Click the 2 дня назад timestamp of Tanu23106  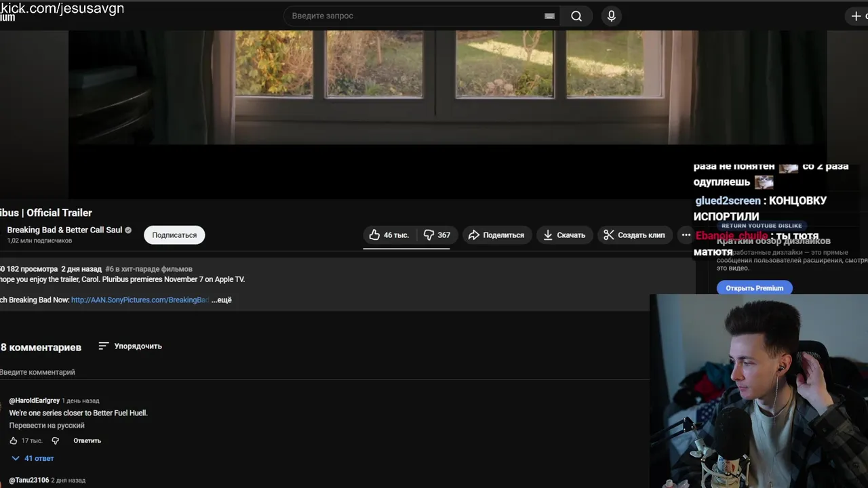(x=68, y=480)
